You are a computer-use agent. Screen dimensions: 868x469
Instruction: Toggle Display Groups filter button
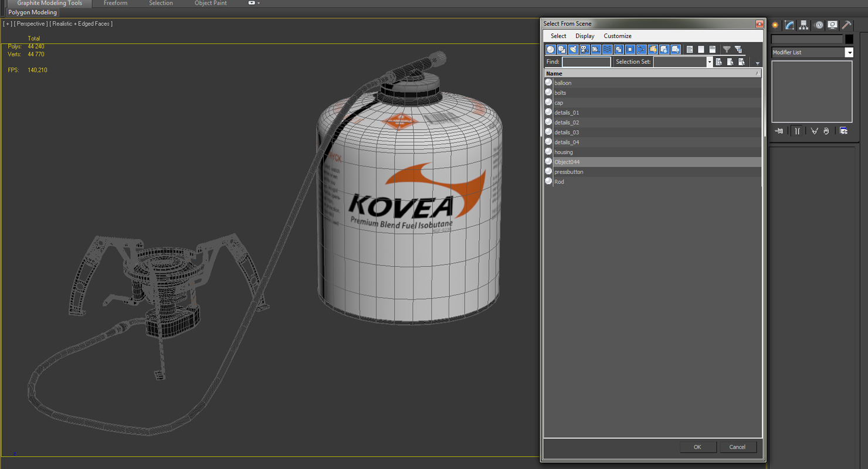[618, 49]
